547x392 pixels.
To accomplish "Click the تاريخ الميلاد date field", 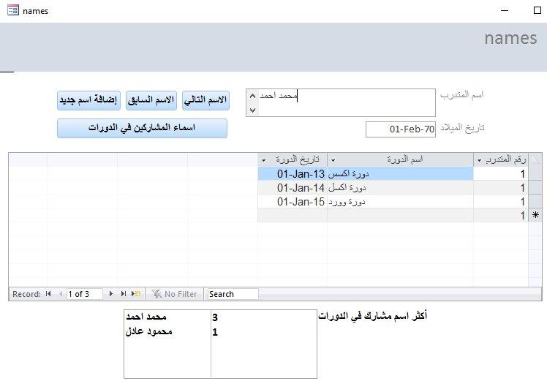I will 401,129.
